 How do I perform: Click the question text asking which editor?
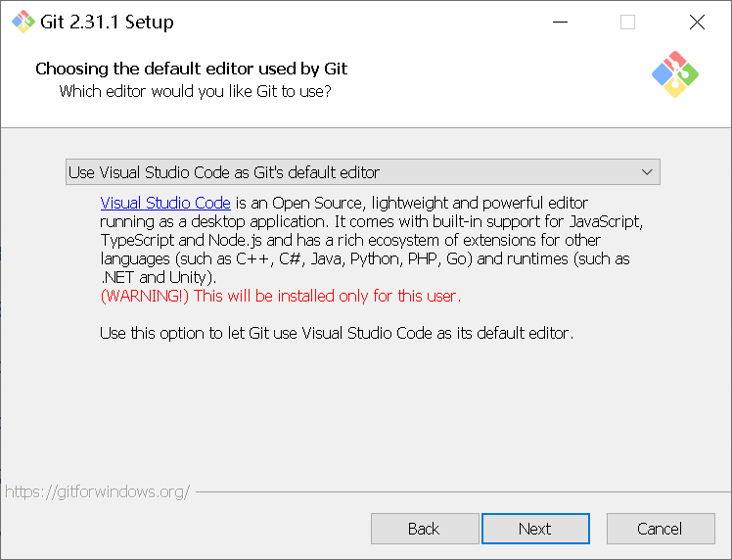click(x=195, y=91)
